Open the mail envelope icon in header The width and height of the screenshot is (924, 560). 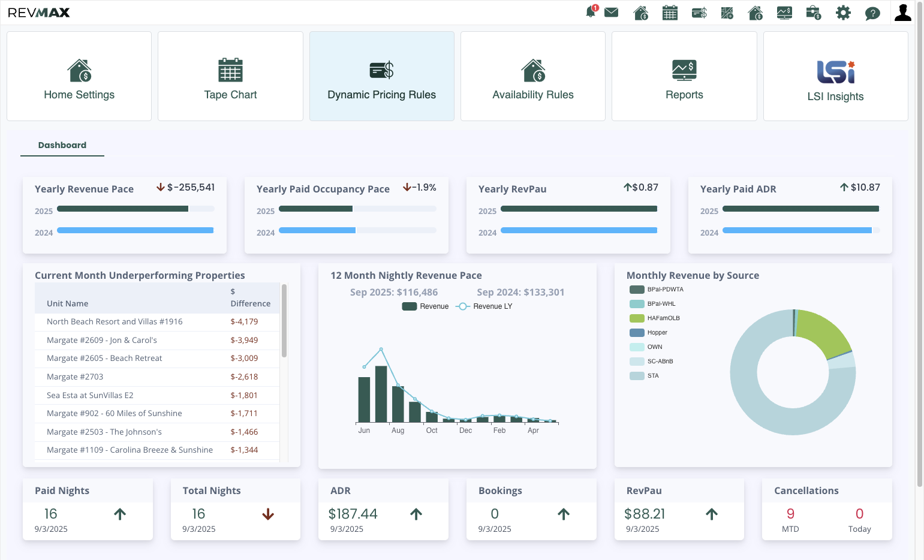click(x=612, y=12)
